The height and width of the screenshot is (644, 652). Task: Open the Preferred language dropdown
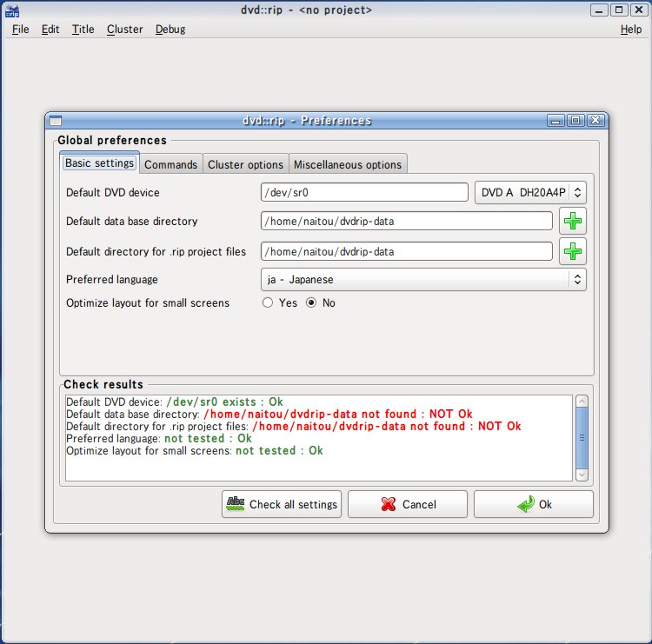(x=423, y=279)
